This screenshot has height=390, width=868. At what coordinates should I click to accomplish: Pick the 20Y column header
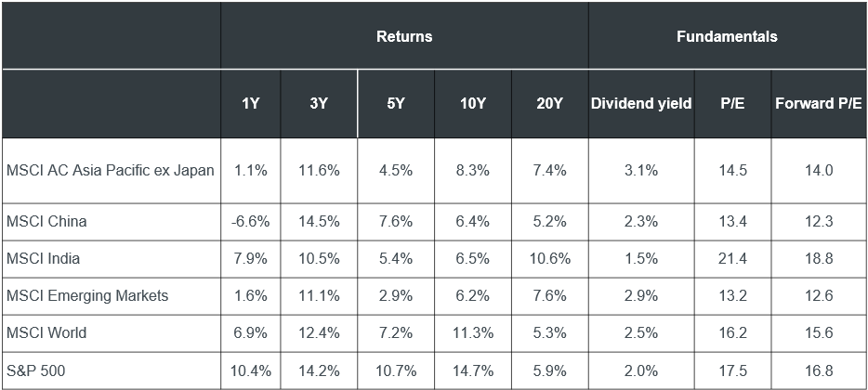549,103
